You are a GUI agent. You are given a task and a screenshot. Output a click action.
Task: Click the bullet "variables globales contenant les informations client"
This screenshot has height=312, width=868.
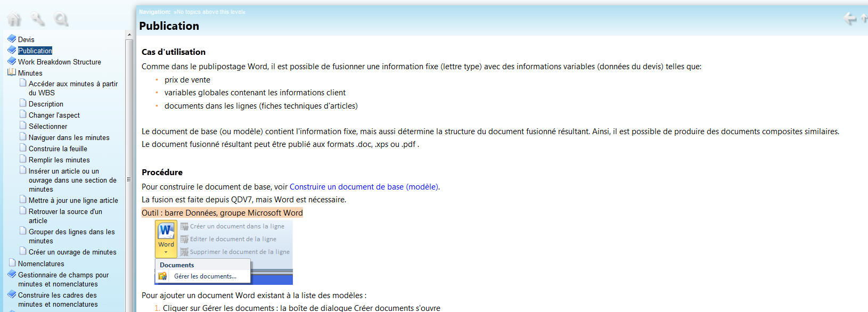(x=255, y=93)
